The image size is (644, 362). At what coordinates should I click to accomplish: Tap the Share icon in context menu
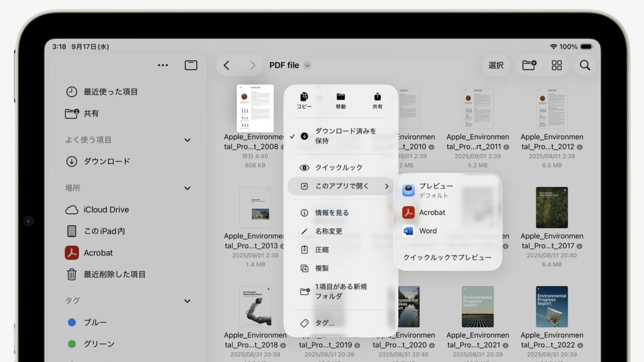pyautogui.click(x=377, y=97)
